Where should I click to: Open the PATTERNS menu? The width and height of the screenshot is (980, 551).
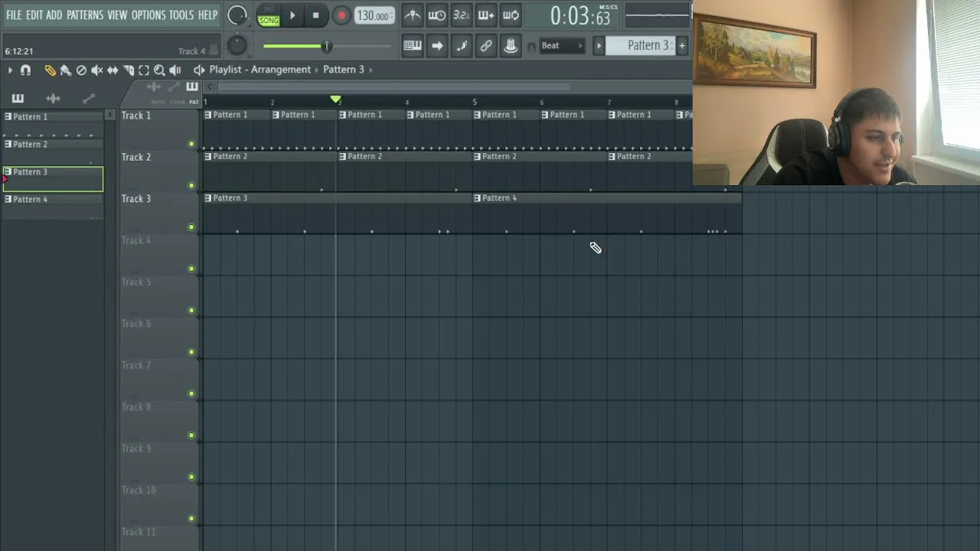point(85,15)
